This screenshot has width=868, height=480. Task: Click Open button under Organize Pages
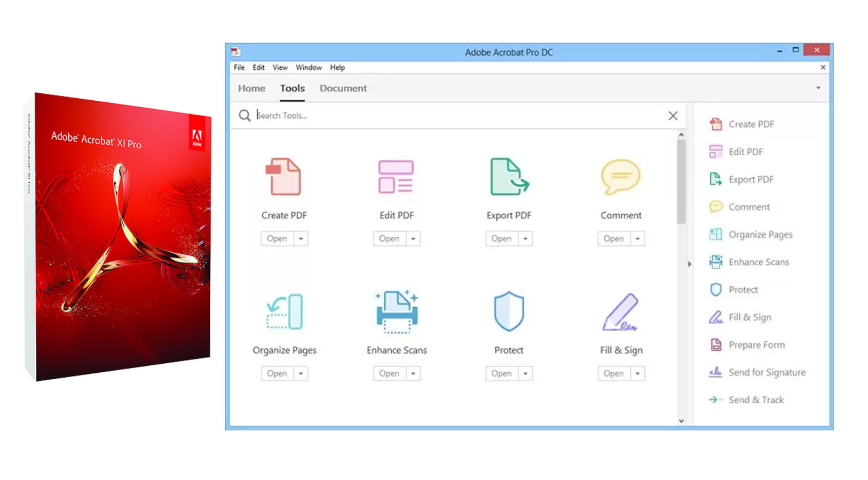click(278, 373)
